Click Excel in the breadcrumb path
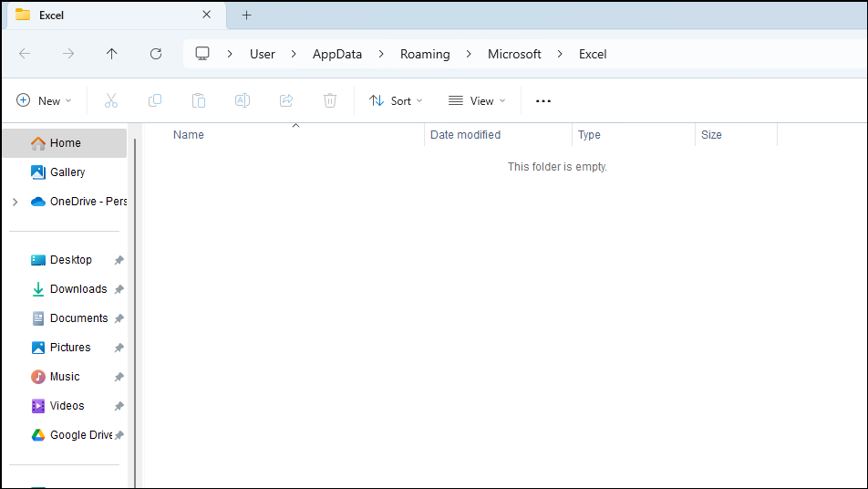868x489 pixels. click(593, 54)
